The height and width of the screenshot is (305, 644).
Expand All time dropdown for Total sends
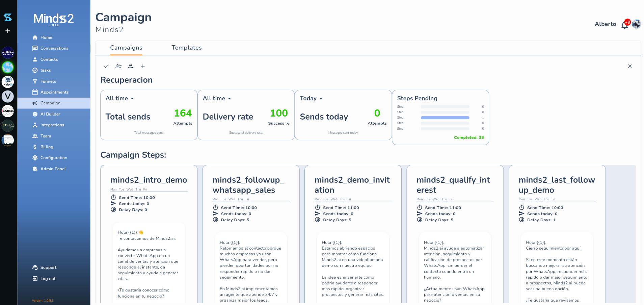point(120,98)
